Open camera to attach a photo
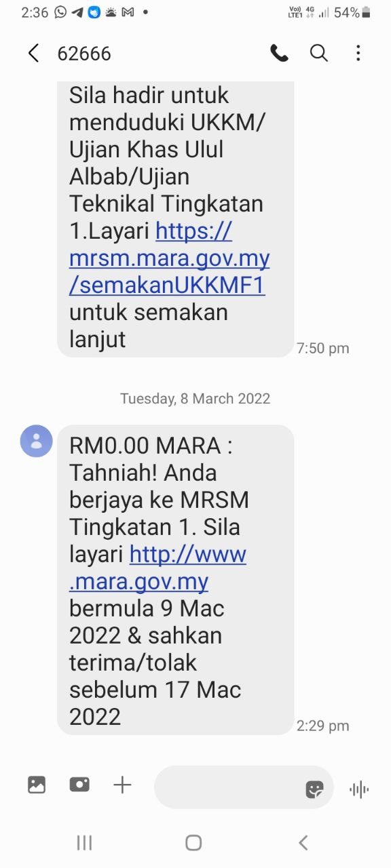The image size is (391, 868). point(79,785)
